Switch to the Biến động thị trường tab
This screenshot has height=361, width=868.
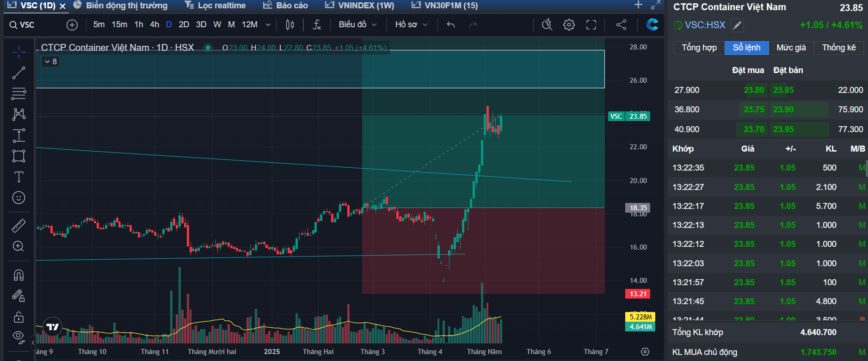[121, 6]
